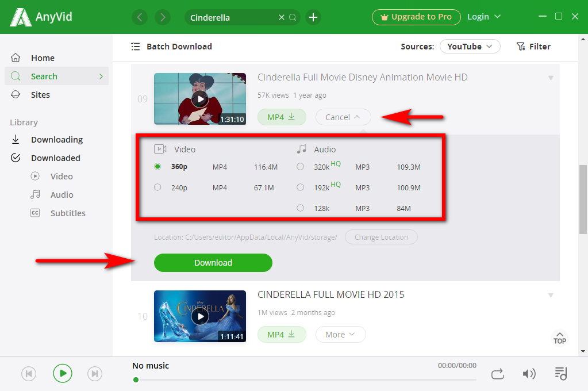Screen dimensions: 588x391
Task: Open the music playlist icon
Action: coord(560,374)
